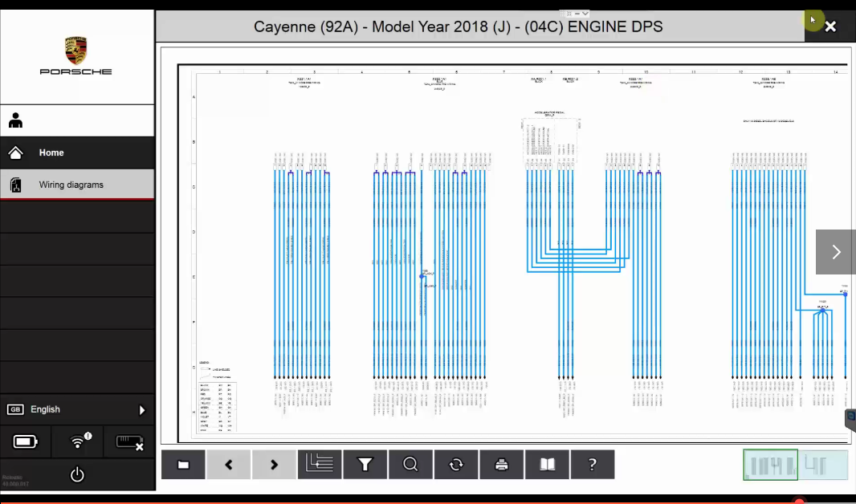The image size is (856, 504).
Task: Open the folder icon in the bottom toolbar
Action: [183, 465]
